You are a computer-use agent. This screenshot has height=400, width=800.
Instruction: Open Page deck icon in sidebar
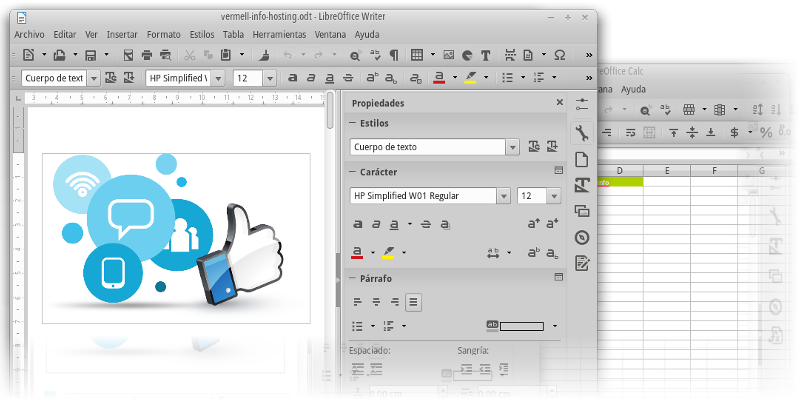pyautogui.click(x=582, y=160)
